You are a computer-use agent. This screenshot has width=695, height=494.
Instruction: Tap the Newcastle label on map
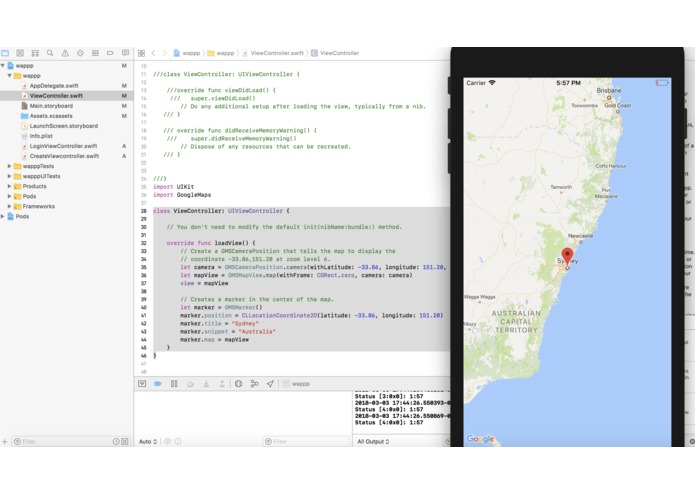(x=580, y=236)
